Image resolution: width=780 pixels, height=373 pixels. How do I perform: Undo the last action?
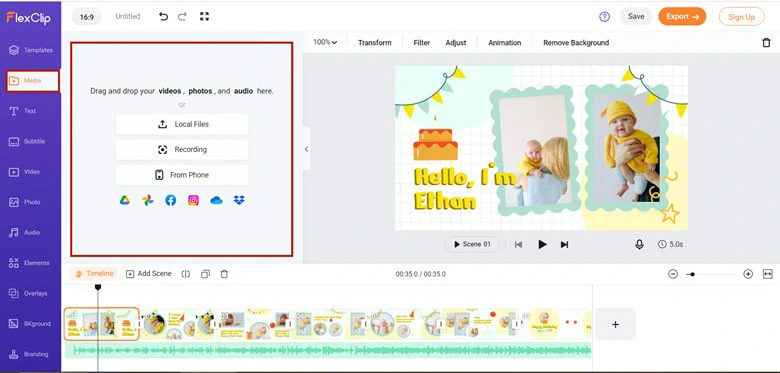click(x=163, y=16)
